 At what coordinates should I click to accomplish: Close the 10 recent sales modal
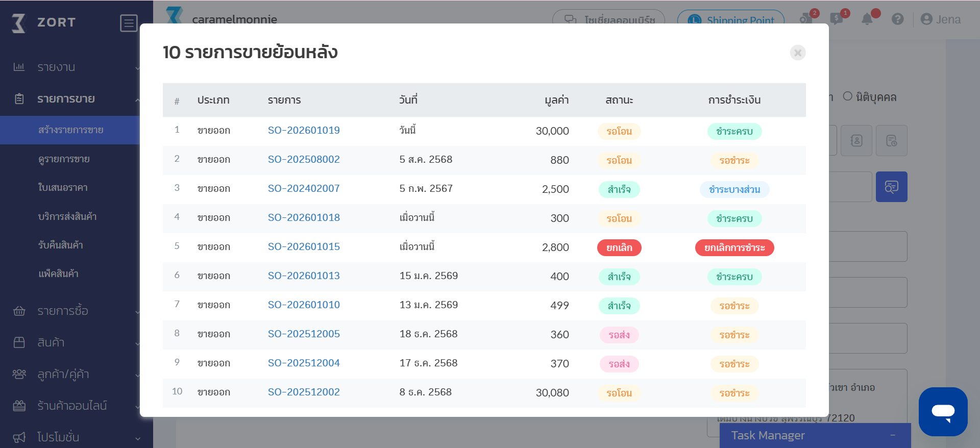pyautogui.click(x=797, y=53)
